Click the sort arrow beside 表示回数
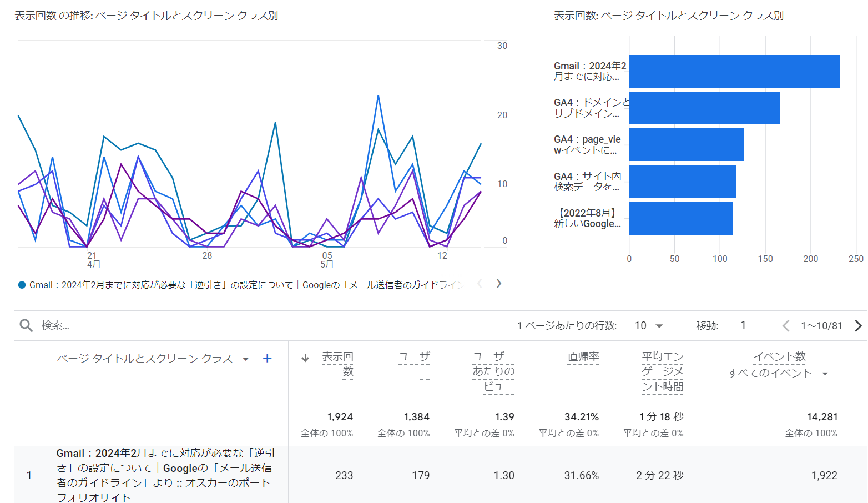The image size is (868, 503). pyautogui.click(x=305, y=358)
